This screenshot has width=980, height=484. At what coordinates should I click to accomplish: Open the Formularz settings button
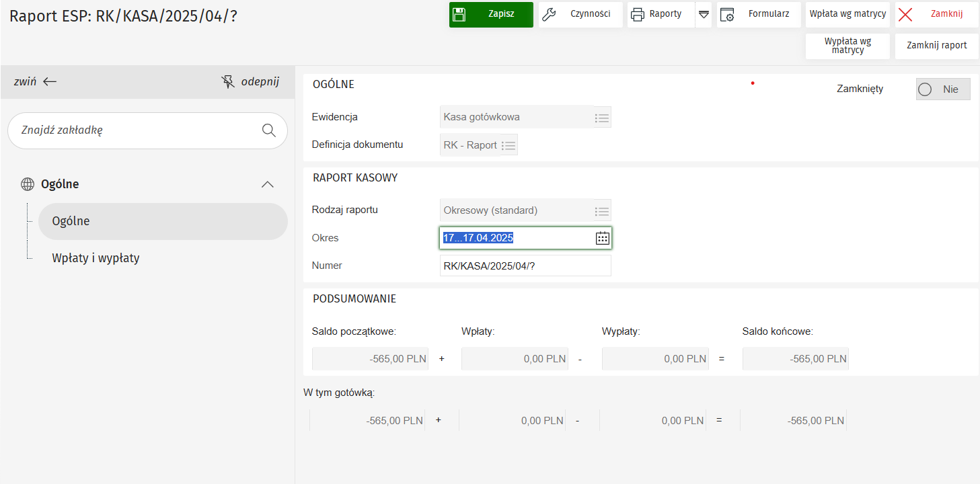coord(758,14)
